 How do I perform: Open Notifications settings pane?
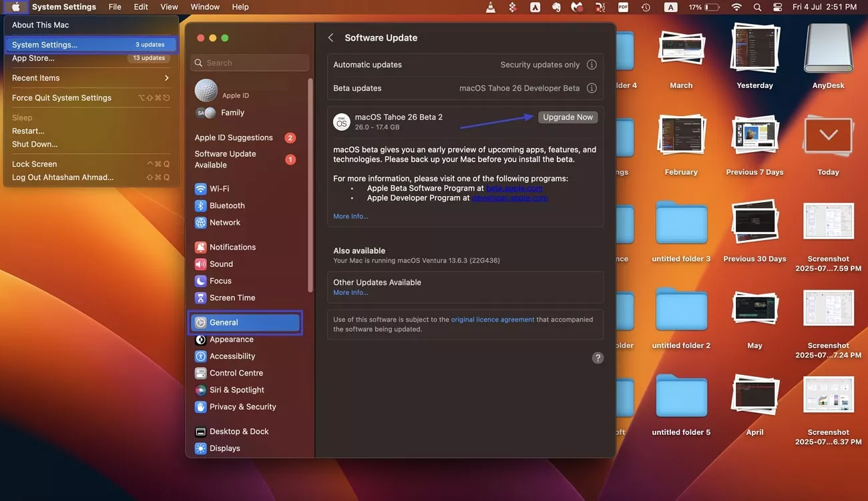[232, 247]
